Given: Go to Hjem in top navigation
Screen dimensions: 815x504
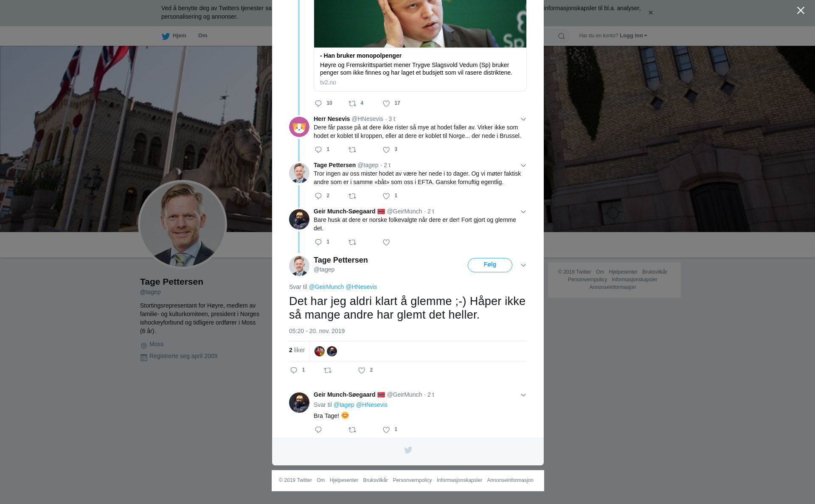Looking at the screenshot, I should click(174, 36).
